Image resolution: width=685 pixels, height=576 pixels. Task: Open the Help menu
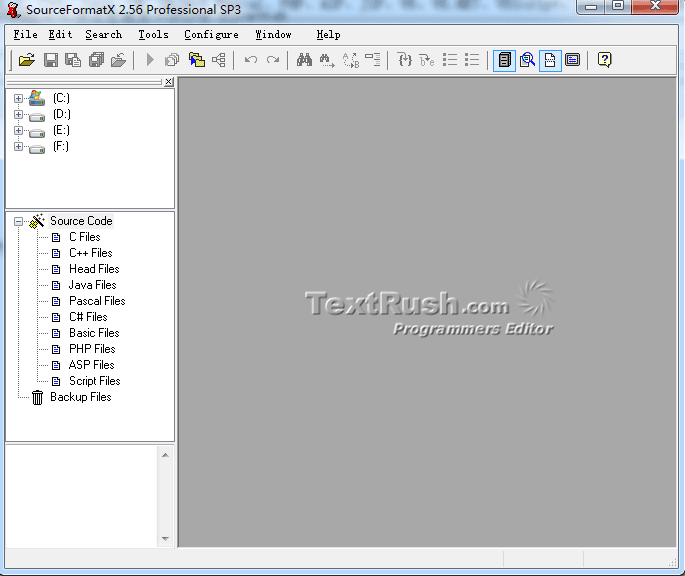(x=329, y=35)
